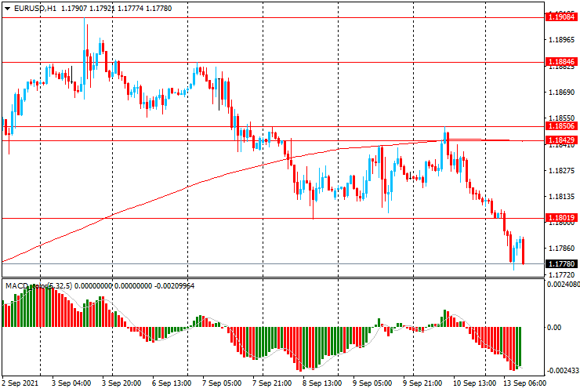Click the MACD 0.00 axis value
The image size is (580, 392).
553,328
